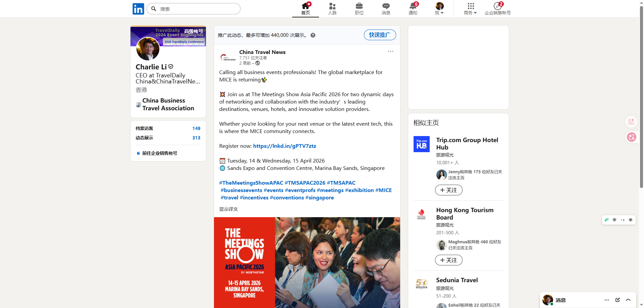Click the 快速推广 quick promote button

[380, 35]
